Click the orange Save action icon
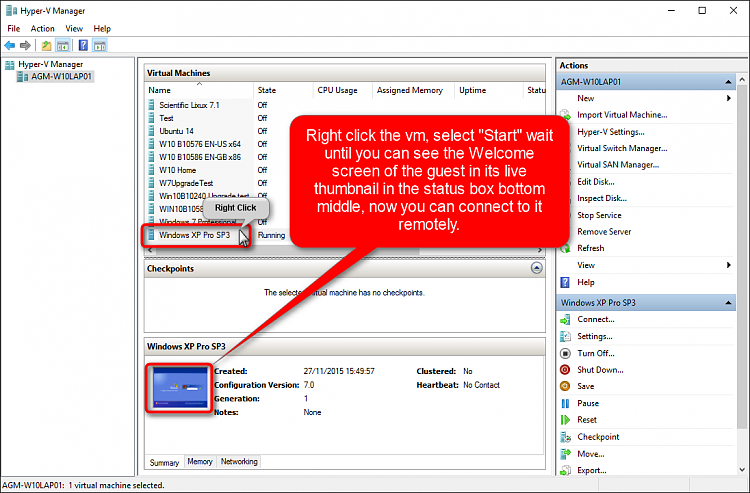This screenshot has height=493, width=750. (565, 386)
